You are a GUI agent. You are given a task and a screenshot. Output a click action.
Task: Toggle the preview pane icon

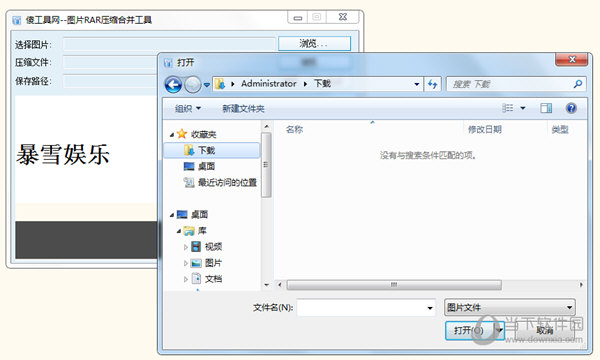[x=546, y=108]
